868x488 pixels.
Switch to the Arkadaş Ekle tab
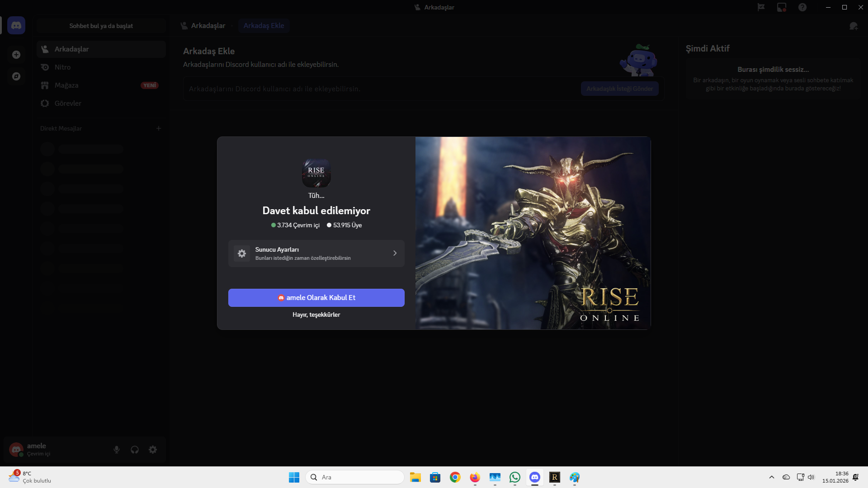pos(264,26)
